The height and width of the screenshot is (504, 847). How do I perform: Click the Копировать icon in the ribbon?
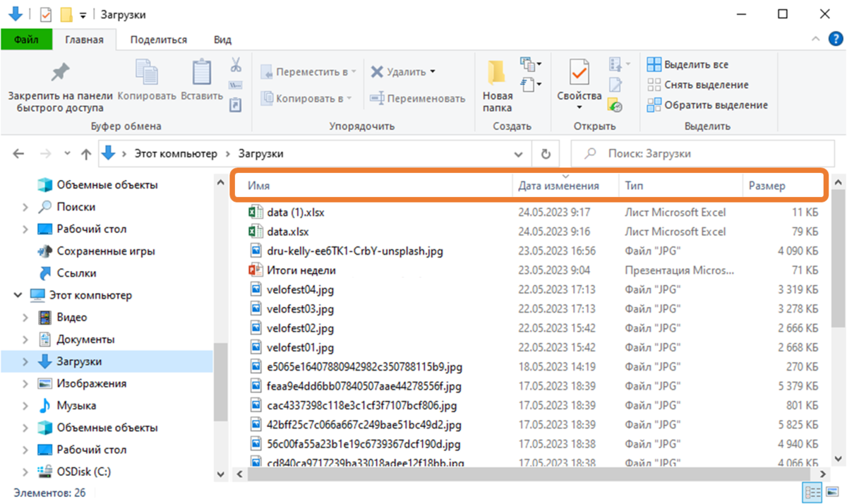(147, 73)
